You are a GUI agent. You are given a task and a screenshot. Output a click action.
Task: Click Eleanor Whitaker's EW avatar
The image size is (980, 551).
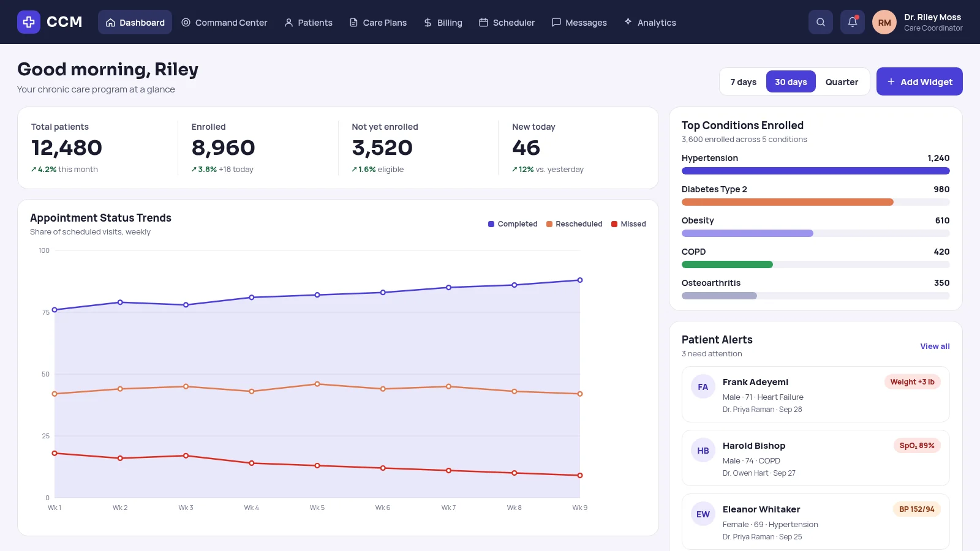point(703,514)
